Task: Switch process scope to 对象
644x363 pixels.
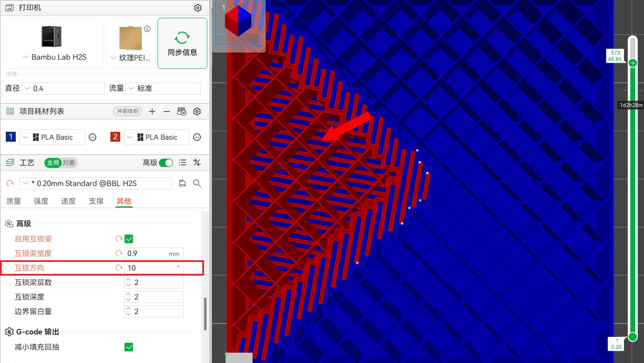Action: click(69, 163)
